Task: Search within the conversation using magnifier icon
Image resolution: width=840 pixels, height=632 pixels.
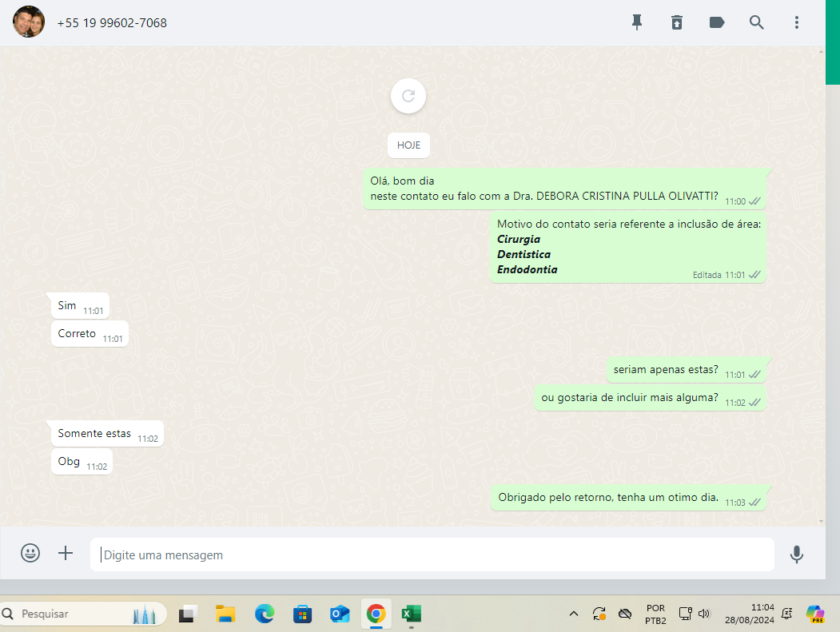Action: [757, 22]
